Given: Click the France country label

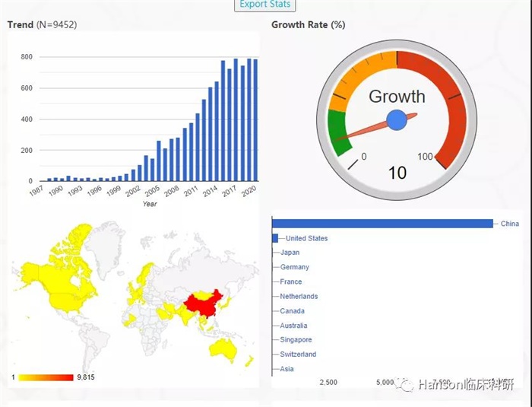Looking at the screenshot, I should pyautogui.click(x=291, y=282).
